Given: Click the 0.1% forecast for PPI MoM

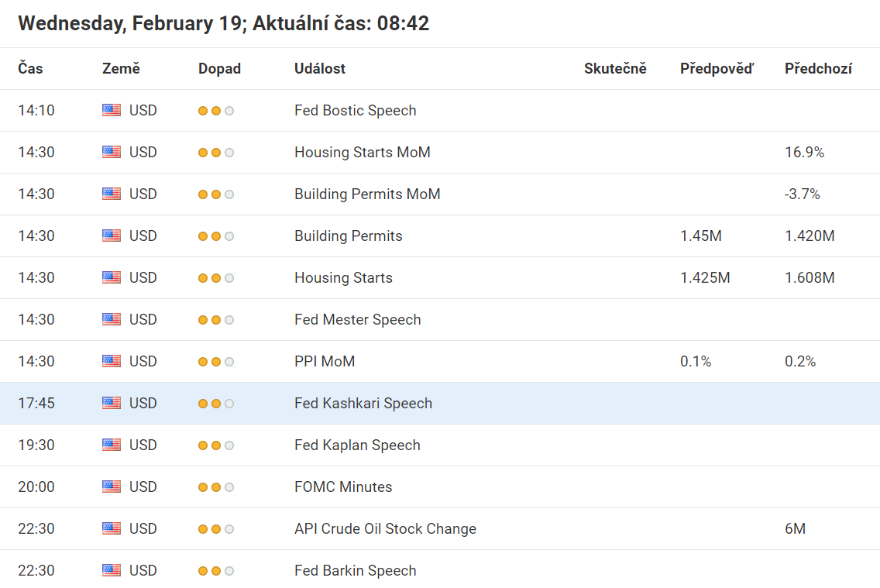Looking at the screenshot, I should click(696, 361).
